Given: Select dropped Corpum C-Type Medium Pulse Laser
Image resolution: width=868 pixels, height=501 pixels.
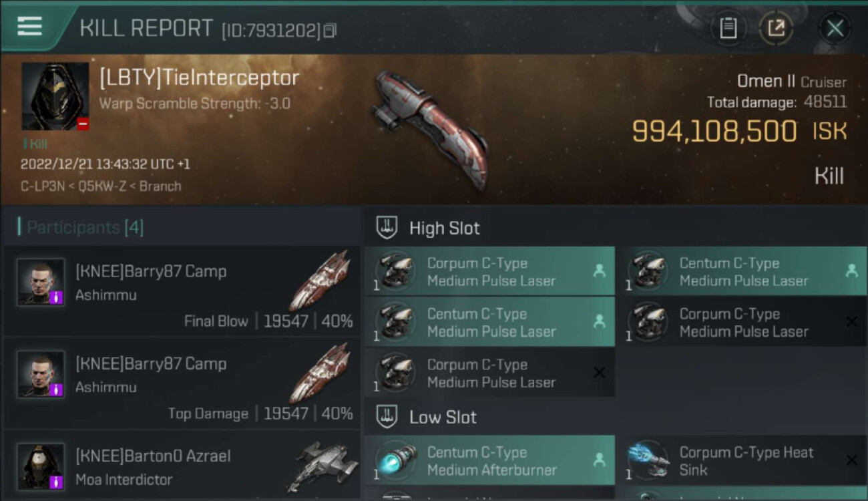Looking at the screenshot, I should pyautogui.click(x=489, y=271).
